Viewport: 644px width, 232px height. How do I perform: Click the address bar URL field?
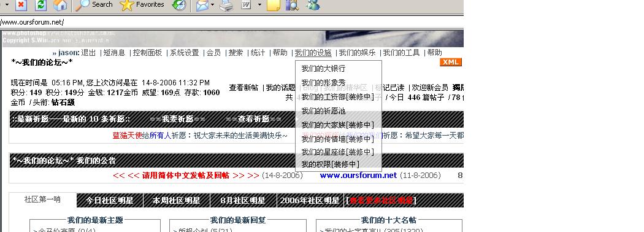(x=230, y=22)
